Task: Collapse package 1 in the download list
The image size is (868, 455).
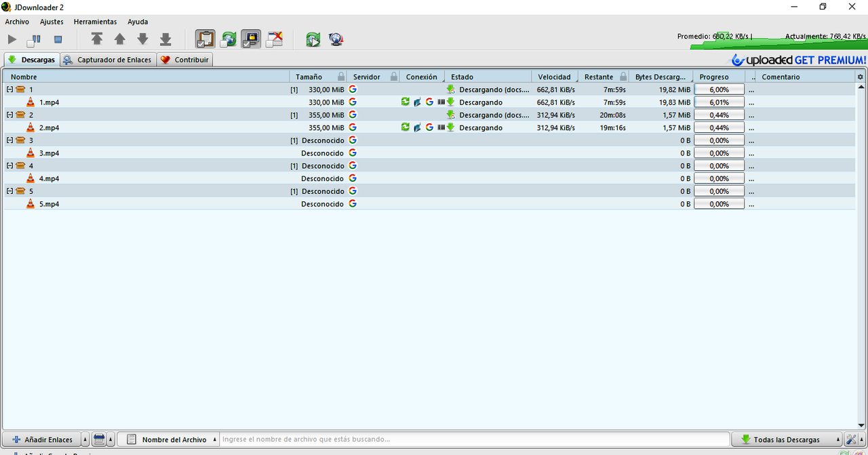Action: pyautogui.click(x=9, y=90)
